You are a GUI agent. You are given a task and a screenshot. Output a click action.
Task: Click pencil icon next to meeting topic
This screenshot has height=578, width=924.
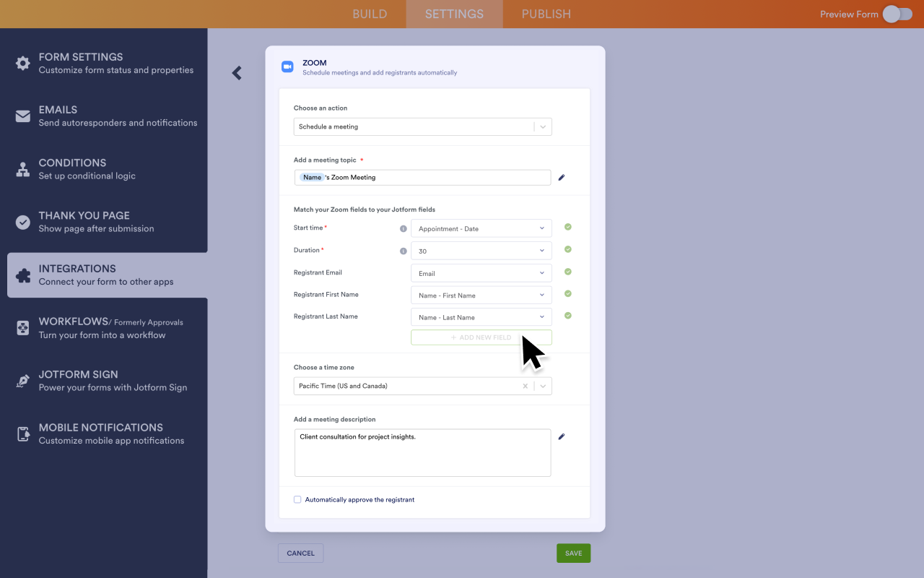(x=562, y=177)
